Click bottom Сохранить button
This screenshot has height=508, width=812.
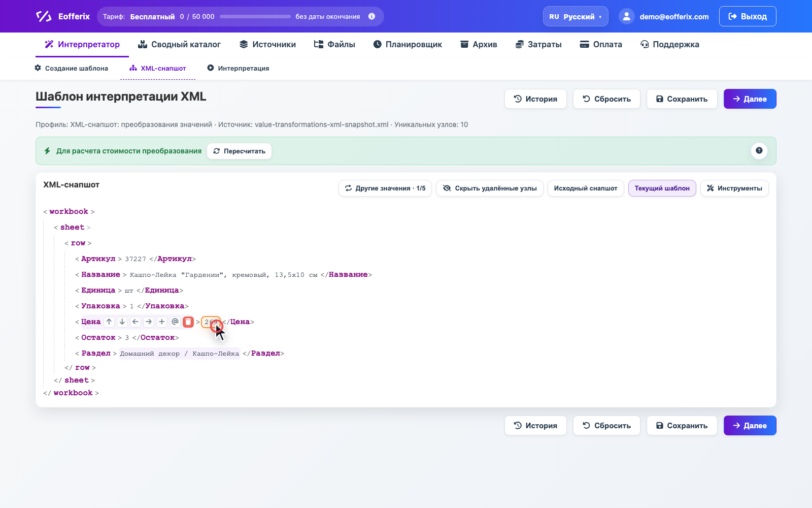coord(682,426)
